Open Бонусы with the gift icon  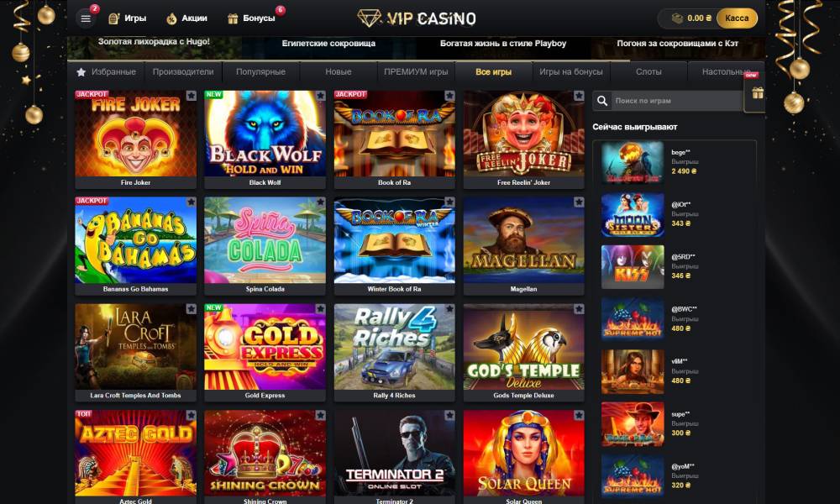click(251, 18)
